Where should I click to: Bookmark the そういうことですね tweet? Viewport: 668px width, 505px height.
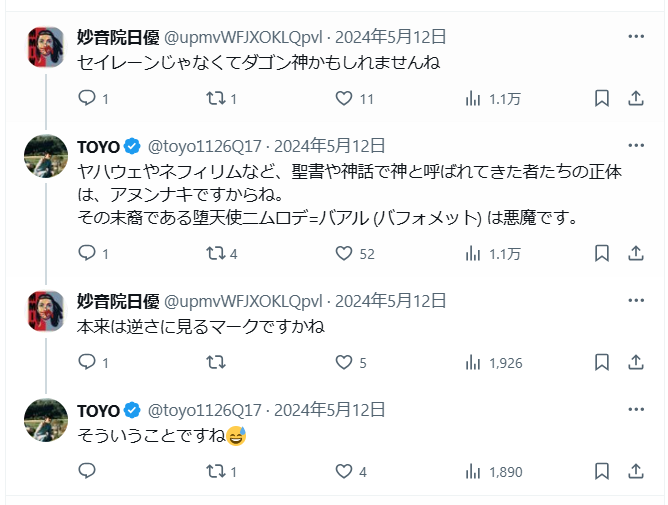[602, 471]
